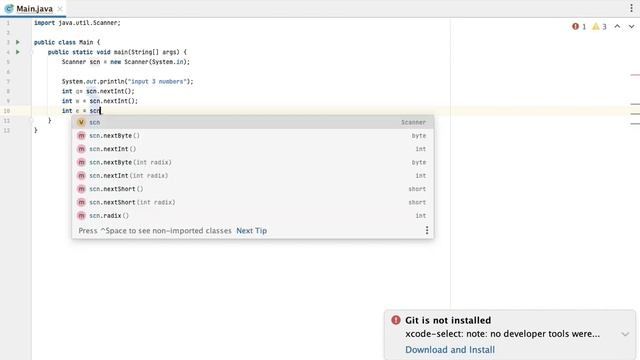Choose scn.nextShort() completion without arguments

[253, 189]
